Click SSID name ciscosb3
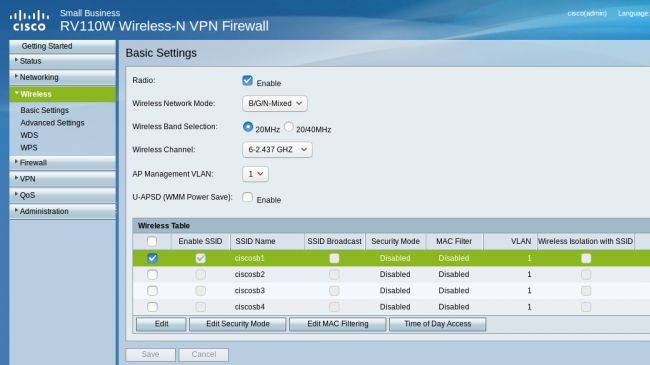This screenshot has height=365, width=650. tap(250, 290)
